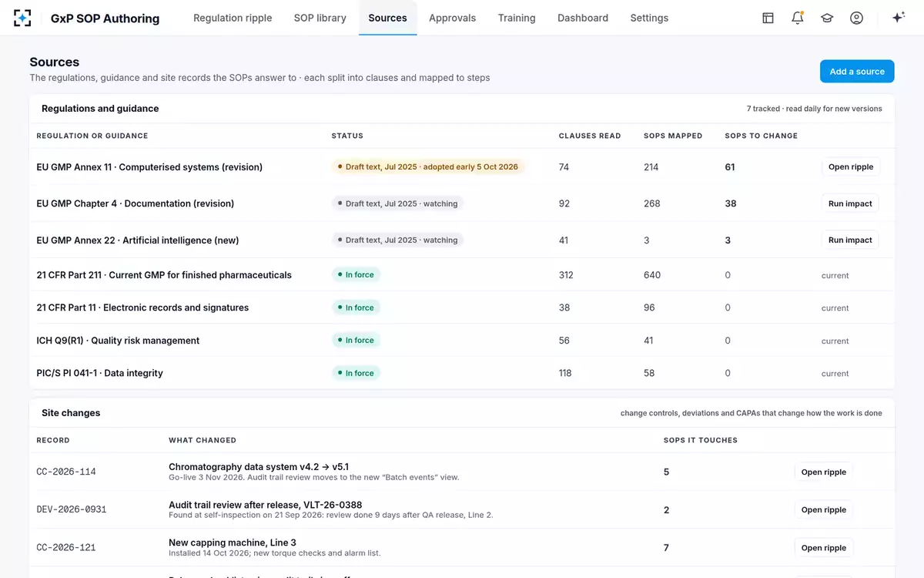This screenshot has width=924, height=578.
Task: Open ripple for CC-2026-114
Action: coord(823,472)
